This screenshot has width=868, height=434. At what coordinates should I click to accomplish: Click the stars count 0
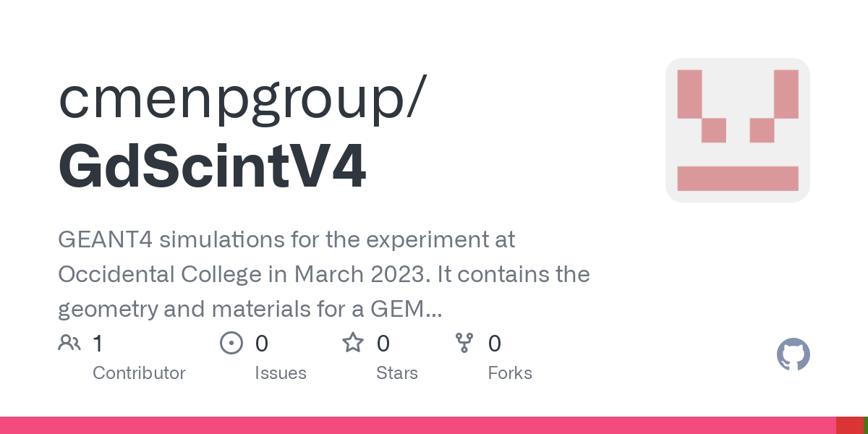point(383,344)
